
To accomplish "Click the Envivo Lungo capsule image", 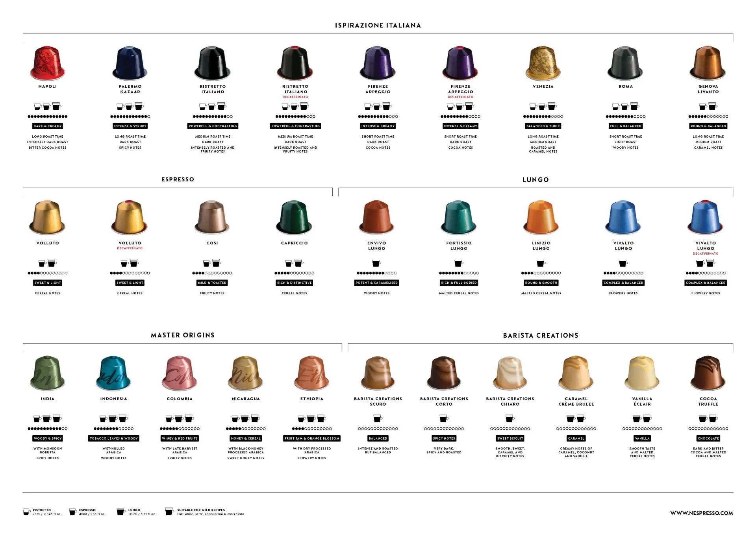I will [x=377, y=217].
